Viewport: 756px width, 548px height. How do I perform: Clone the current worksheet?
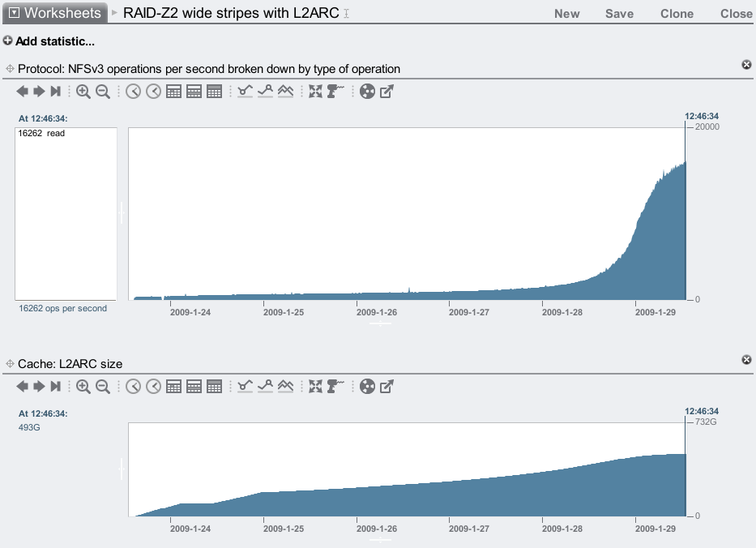677,14
